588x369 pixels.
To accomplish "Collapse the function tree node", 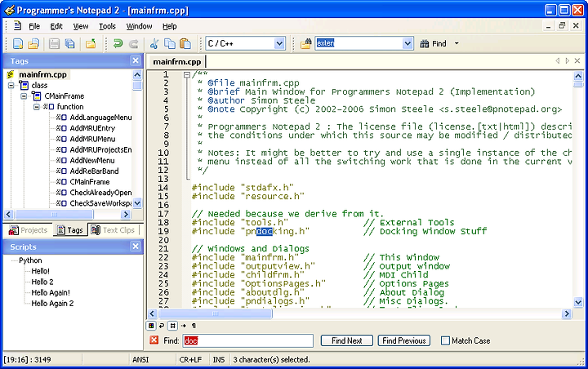I will tap(37, 107).
